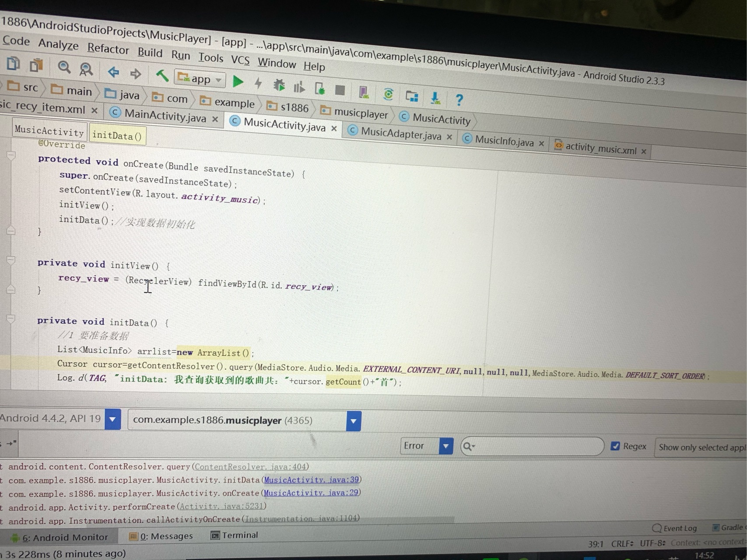This screenshot has height=560, width=747.
Task: Open the Help menu
Action: 314,66
